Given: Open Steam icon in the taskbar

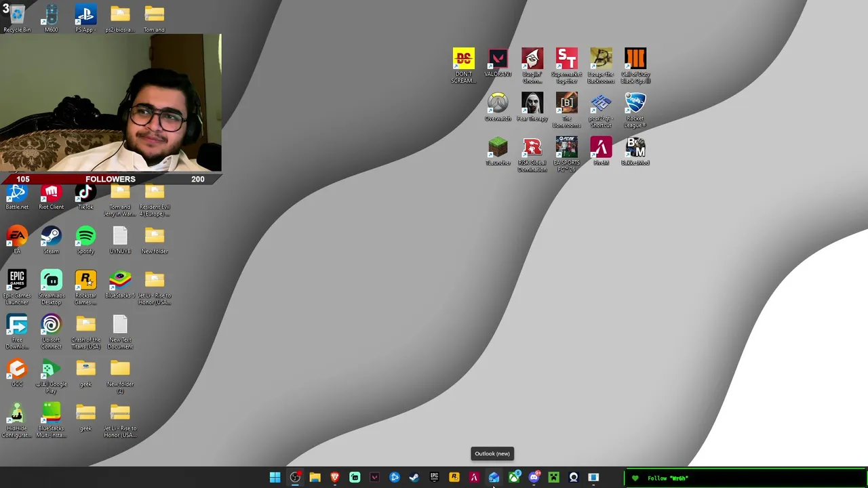Looking at the screenshot, I should (x=414, y=478).
